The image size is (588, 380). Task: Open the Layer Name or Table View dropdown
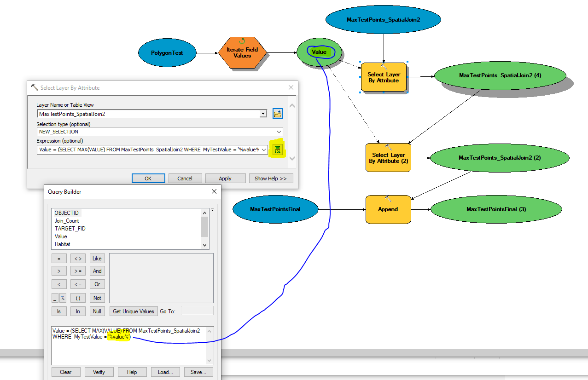[x=262, y=114]
